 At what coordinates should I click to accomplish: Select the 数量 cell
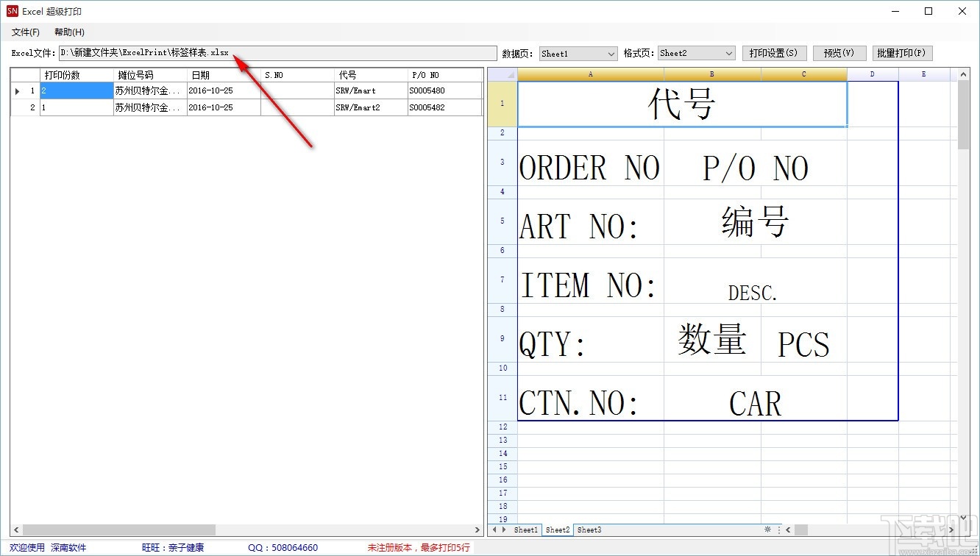click(712, 339)
